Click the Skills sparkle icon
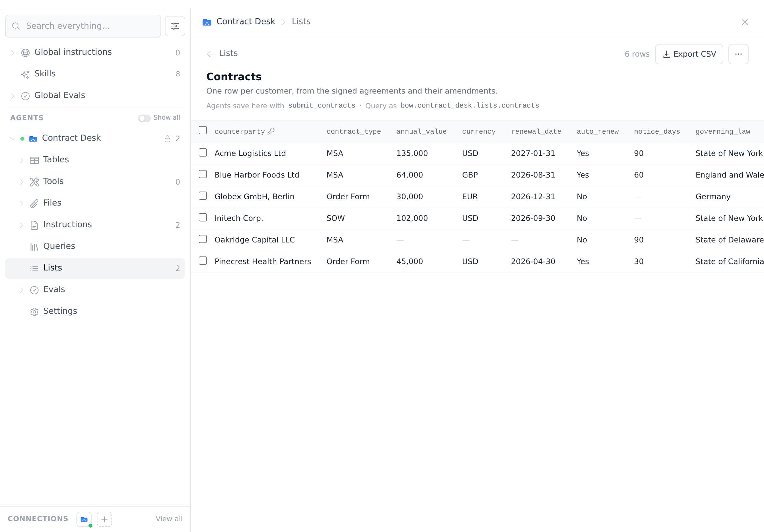Screen dimensions: 764x532 coord(25,74)
